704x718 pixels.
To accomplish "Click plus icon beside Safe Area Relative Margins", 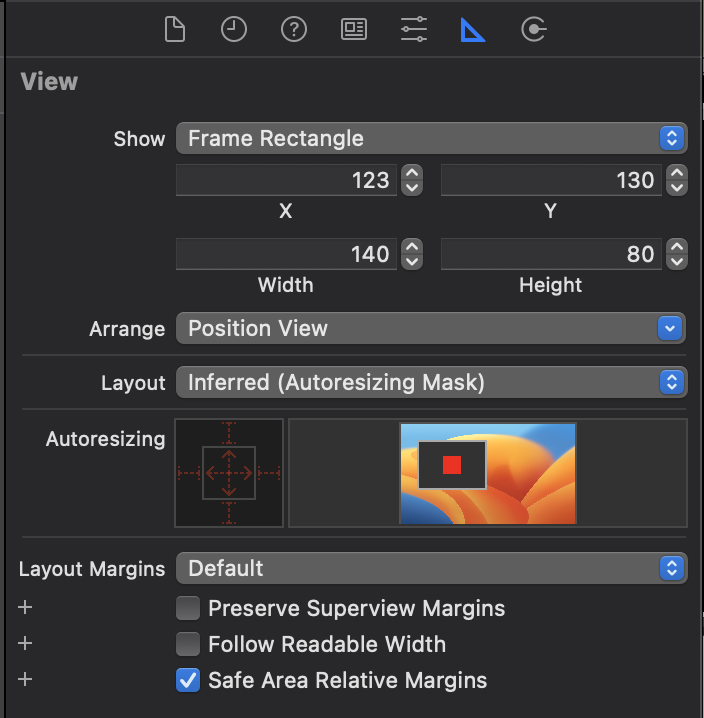I will pyautogui.click(x=26, y=680).
